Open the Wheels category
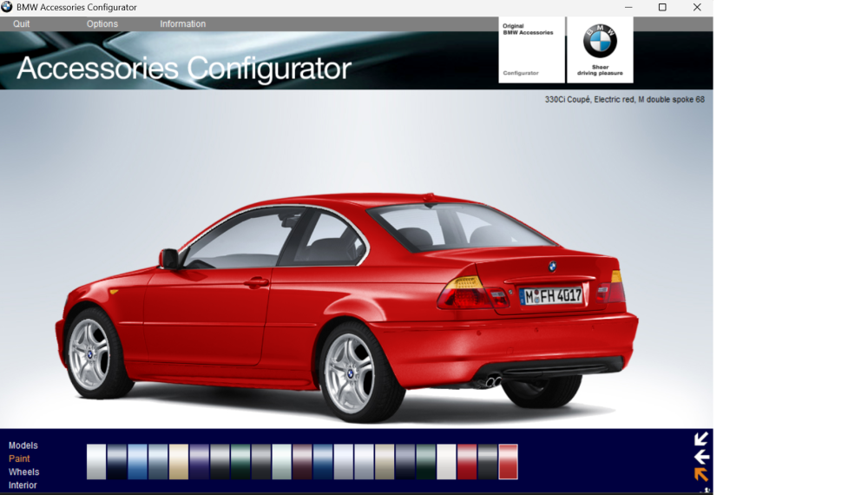This screenshot has height=495, width=868. coord(23,472)
